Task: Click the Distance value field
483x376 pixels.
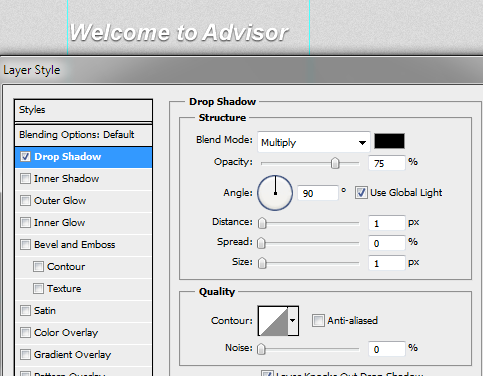Action: [x=387, y=223]
